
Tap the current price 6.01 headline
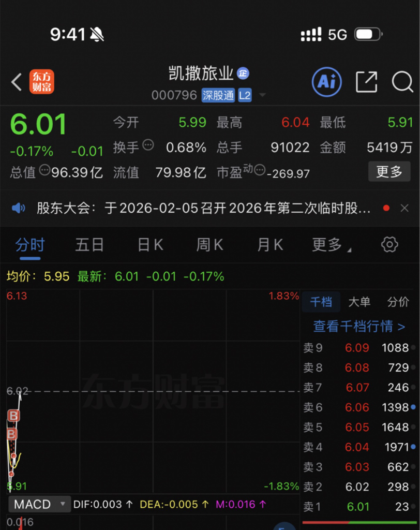[38, 124]
